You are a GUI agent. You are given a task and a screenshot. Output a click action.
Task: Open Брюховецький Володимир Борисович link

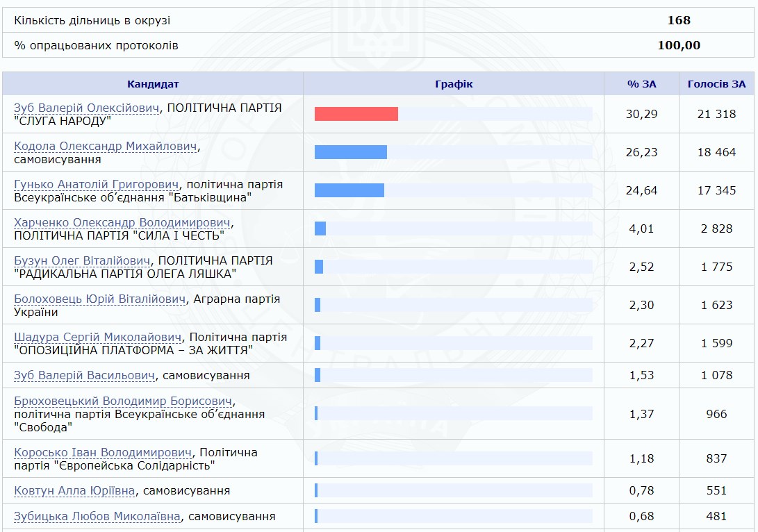click(x=124, y=401)
